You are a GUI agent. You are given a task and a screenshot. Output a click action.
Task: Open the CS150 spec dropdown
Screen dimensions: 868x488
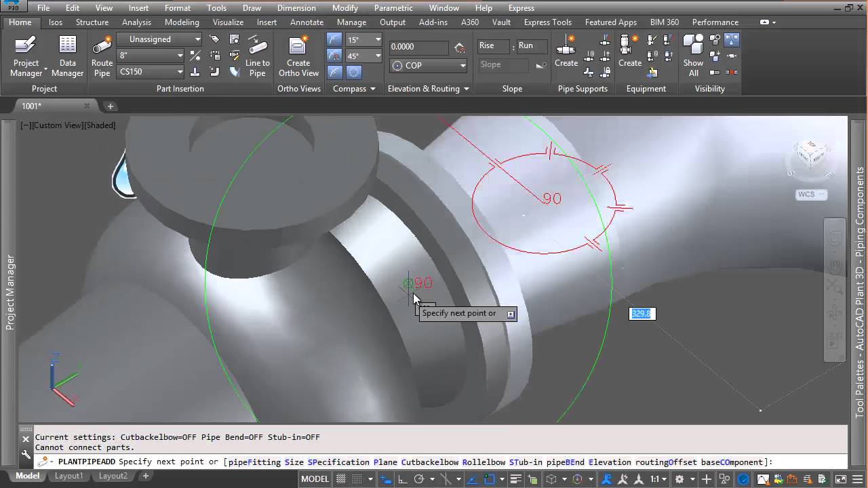[151, 72]
